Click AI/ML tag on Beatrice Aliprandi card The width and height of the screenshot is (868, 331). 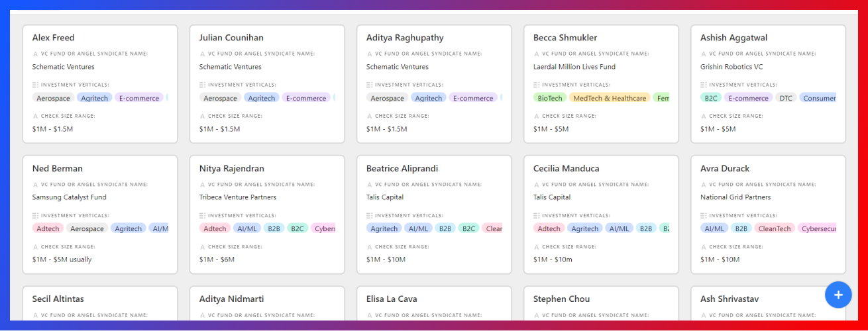point(419,228)
